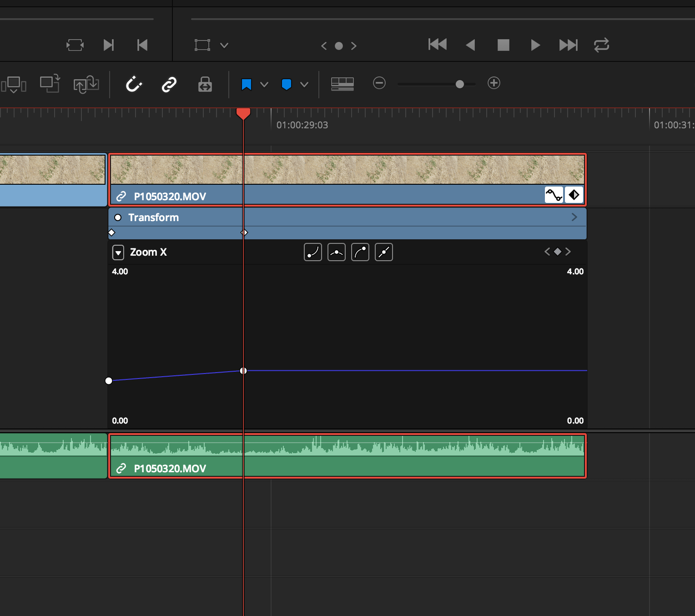The width and height of the screenshot is (695, 616).
Task: Select the previous video clip left of P1050320.MOV
Action: pos(53,180)
